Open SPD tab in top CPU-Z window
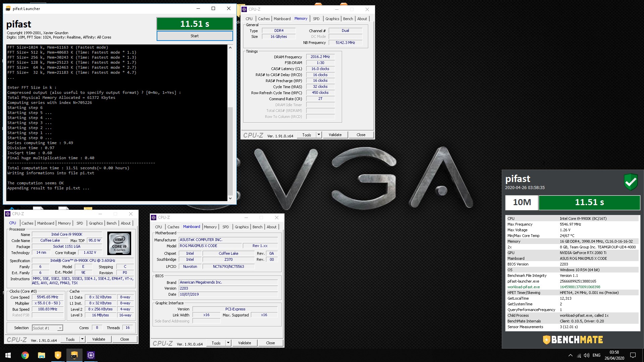The image size is (644, 362). [x=316, y=19]
